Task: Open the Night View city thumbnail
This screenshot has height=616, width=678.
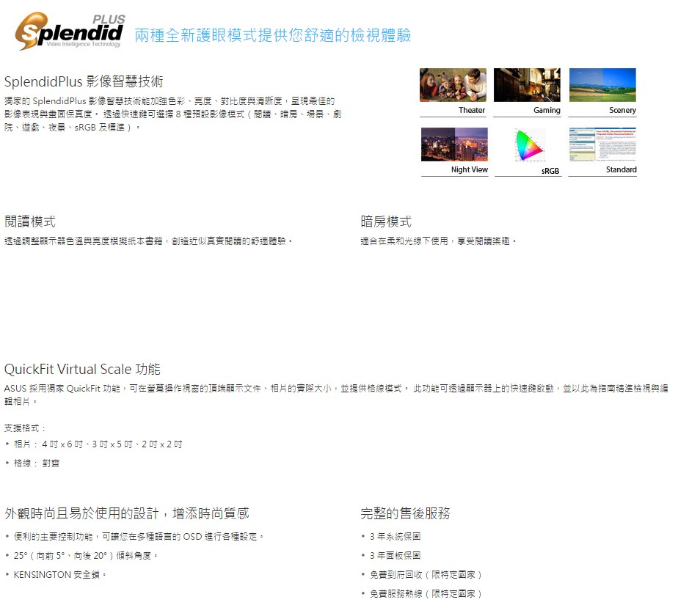Action: (x=454, y=144)
